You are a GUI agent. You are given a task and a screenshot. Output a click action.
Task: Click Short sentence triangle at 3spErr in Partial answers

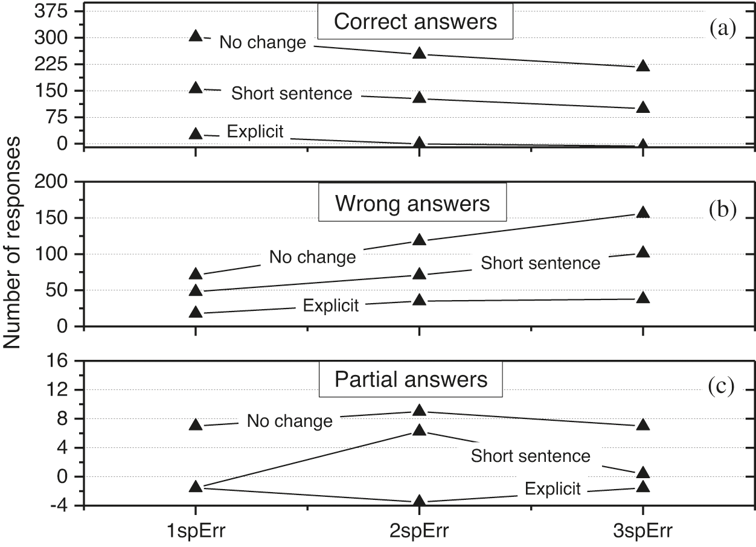[643, 472]
